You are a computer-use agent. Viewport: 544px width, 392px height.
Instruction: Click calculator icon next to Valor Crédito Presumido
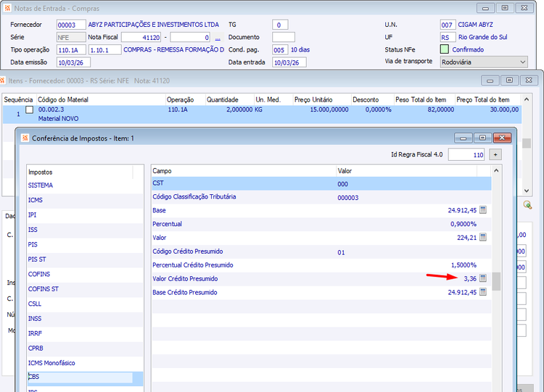click(483, 278)
